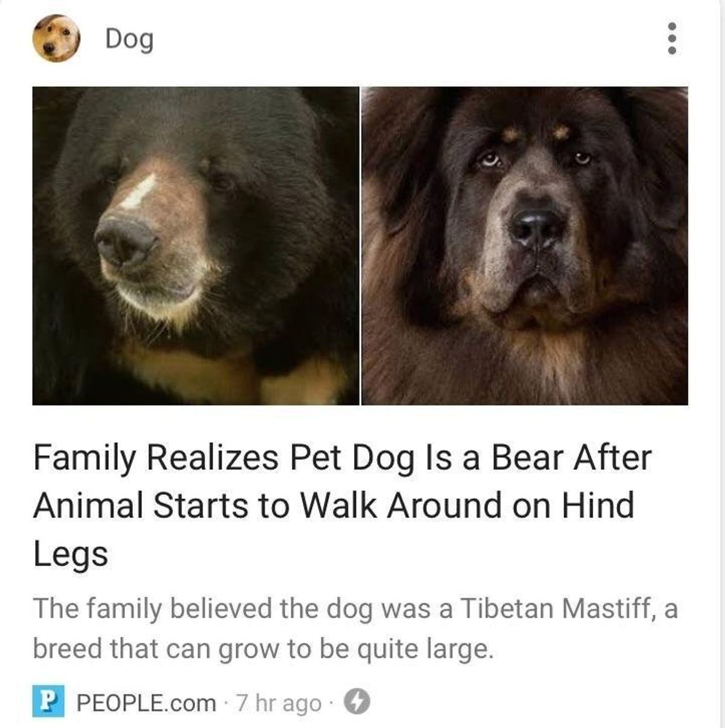Tap the Dog topic avatar icon
This screenshot has height=728, width=725.
click(x=56, y=38)
